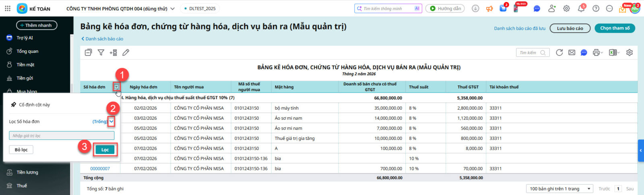Click the funnel filter icon in report toolbar
This screenshot has width=644, height=195.
point(101,52)
